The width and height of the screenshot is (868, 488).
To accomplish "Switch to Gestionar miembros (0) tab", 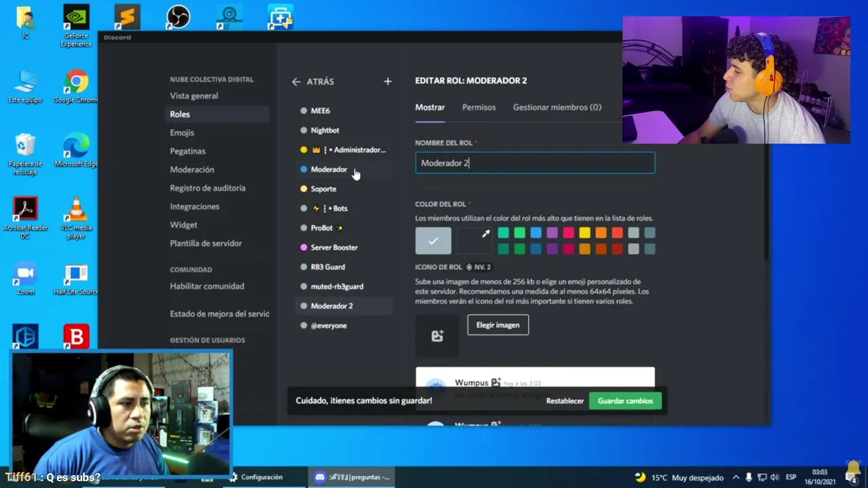I will click(x=557, y=107).
